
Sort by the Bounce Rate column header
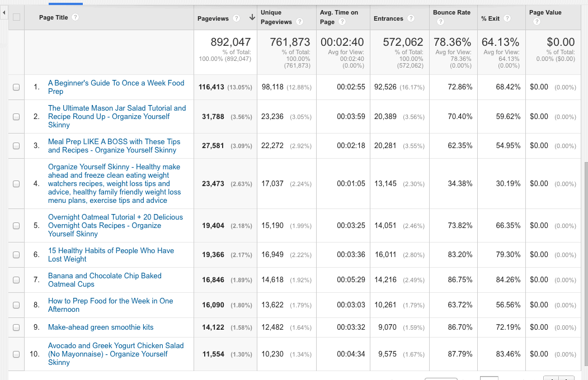click(x=451, y=12)
